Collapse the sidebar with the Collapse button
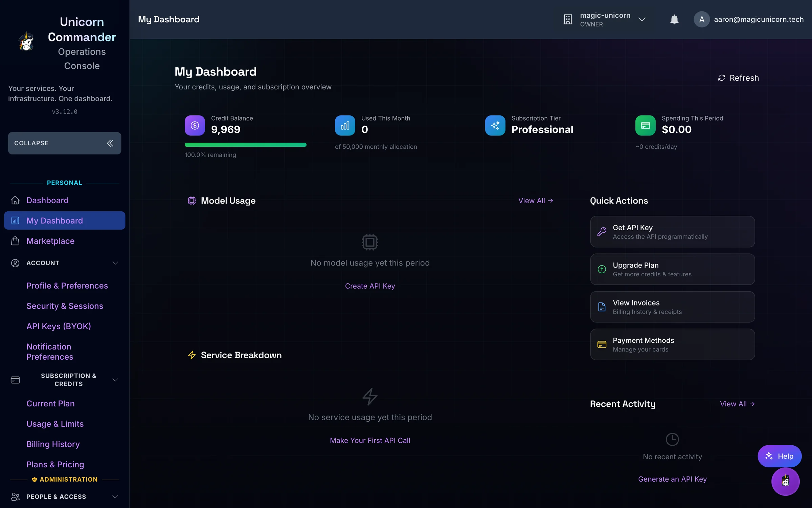This screenshot has width=812, height=508. click(x=65, y=143)
